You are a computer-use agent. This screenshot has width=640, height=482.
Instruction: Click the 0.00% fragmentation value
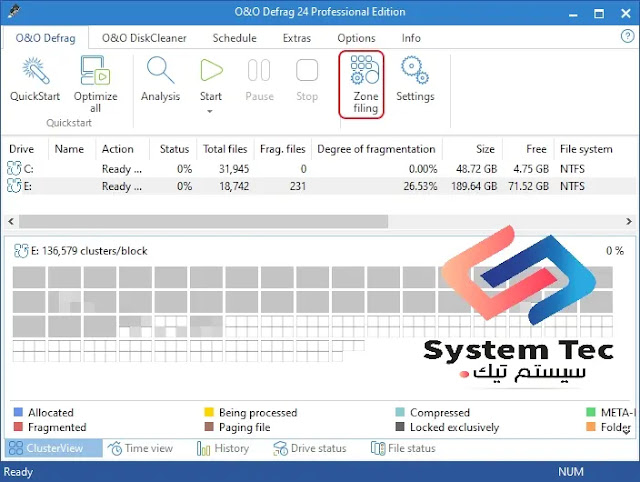[423, 169]
